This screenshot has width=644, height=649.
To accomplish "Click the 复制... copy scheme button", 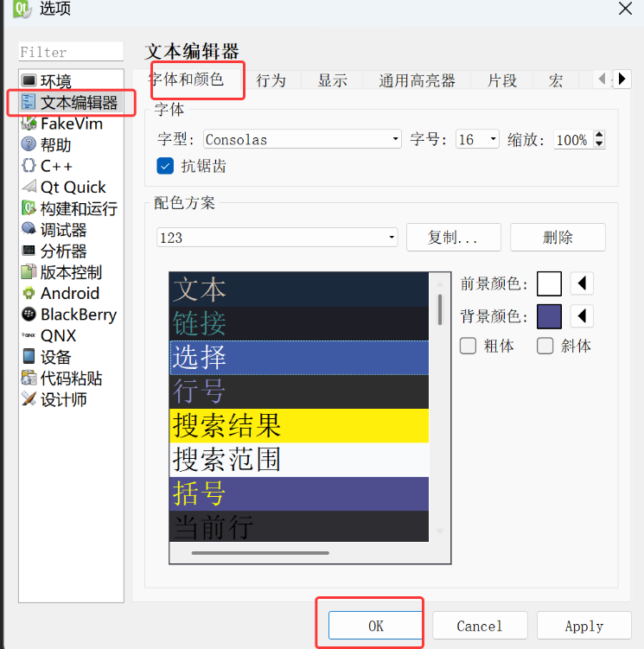I will point(454,237).
